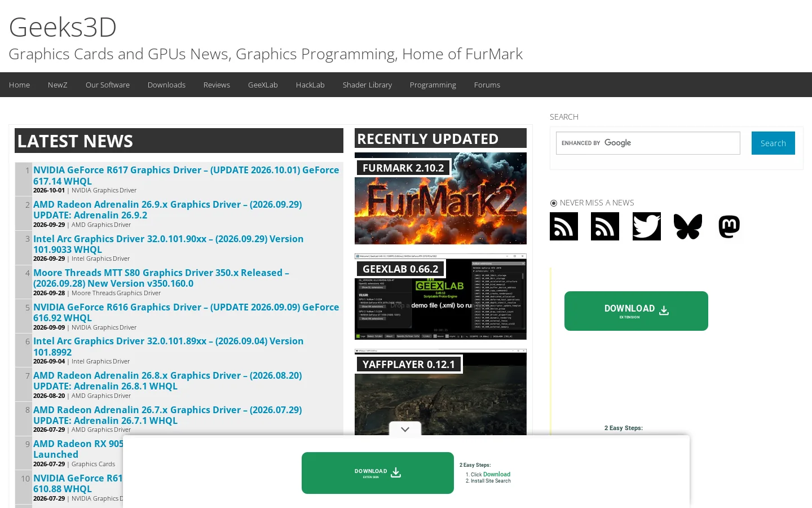
Task: Open Programming navigation item
Action: coord(433,85)
